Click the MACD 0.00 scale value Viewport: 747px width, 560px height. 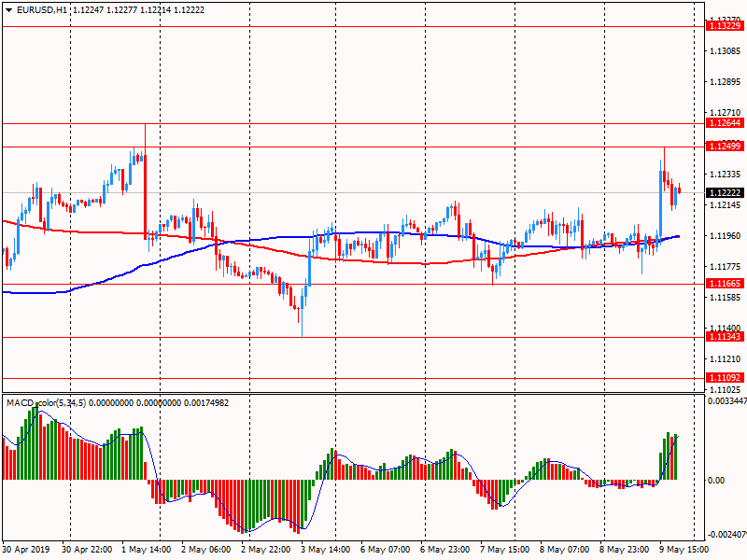717,481
